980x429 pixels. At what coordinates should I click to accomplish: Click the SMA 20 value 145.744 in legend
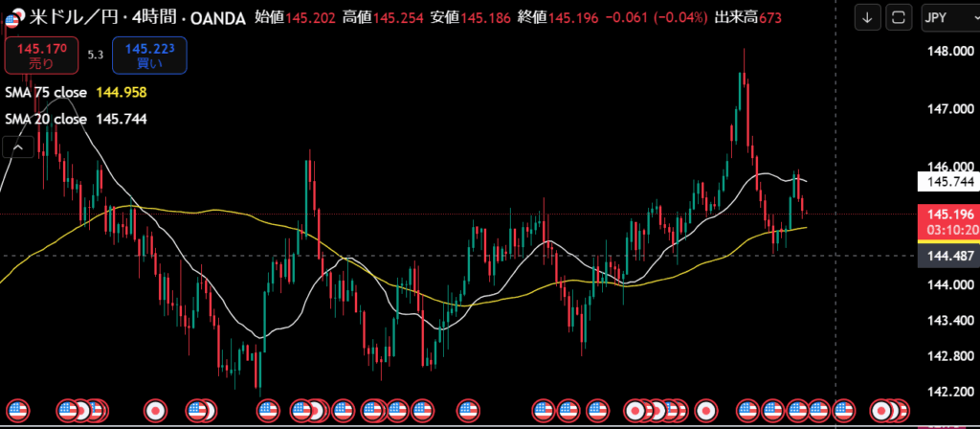[x=122, y=119]
